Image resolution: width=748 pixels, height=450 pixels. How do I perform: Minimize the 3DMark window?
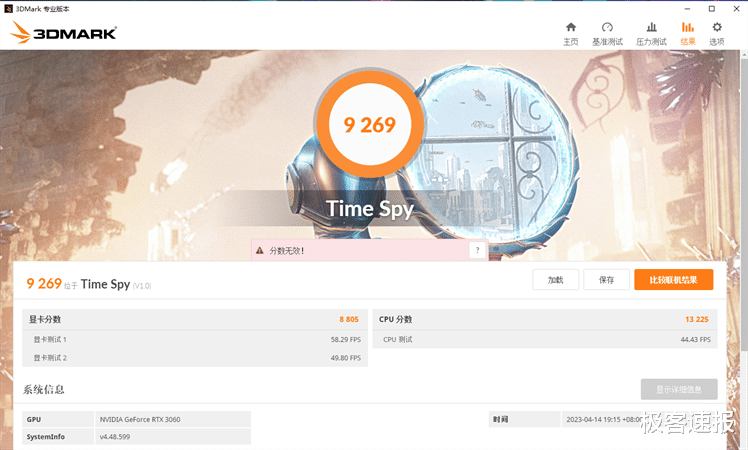pos(687,9)
